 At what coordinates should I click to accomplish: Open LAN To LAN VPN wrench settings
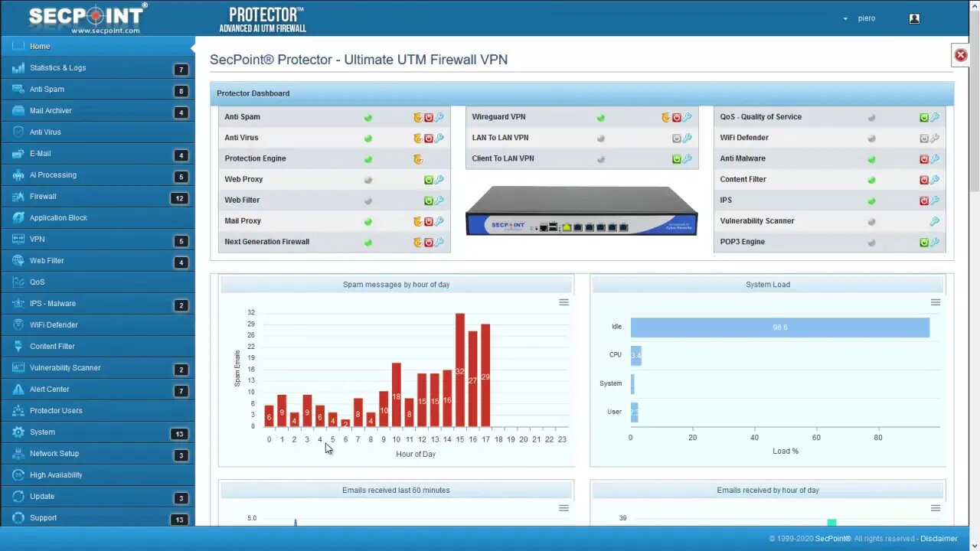pos(688,138)
